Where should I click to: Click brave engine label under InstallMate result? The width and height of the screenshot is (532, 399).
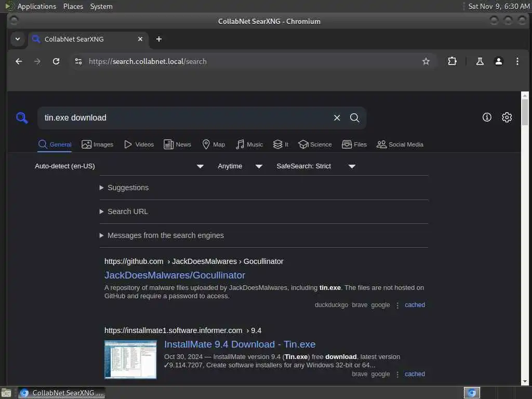coord(360,374)
